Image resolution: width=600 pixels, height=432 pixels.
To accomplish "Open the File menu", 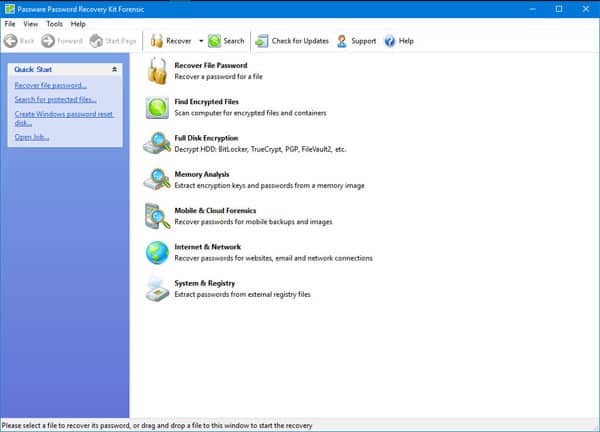I will pyautogui.click(x=10, y=24).
